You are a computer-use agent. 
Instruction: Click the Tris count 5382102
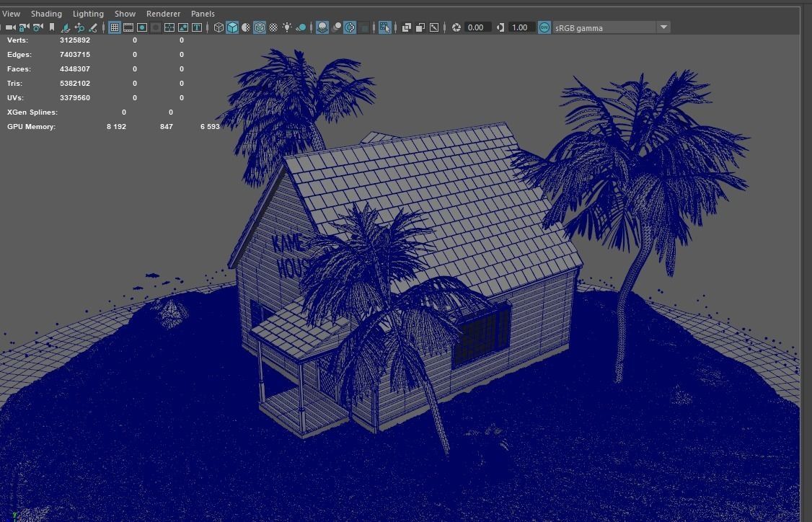pyautogui.click(x=74, y=84)
